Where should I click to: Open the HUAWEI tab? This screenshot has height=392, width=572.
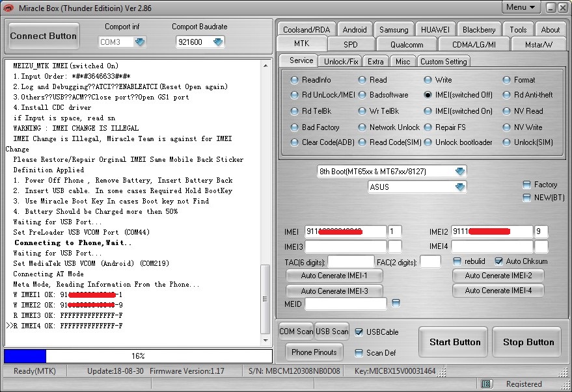click(435, 29)
